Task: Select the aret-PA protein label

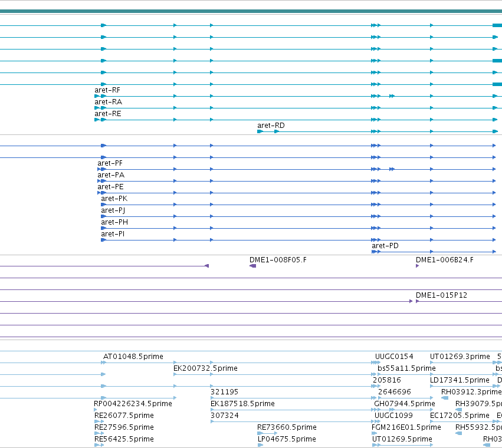Action: coord(111,175)
